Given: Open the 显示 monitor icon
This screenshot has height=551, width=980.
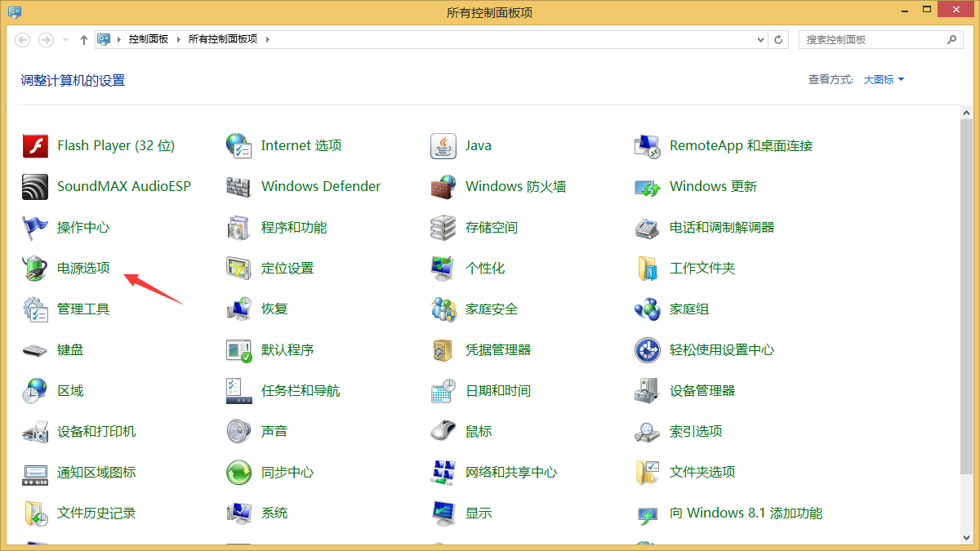Looking at the screenshot, I should 443,513.
